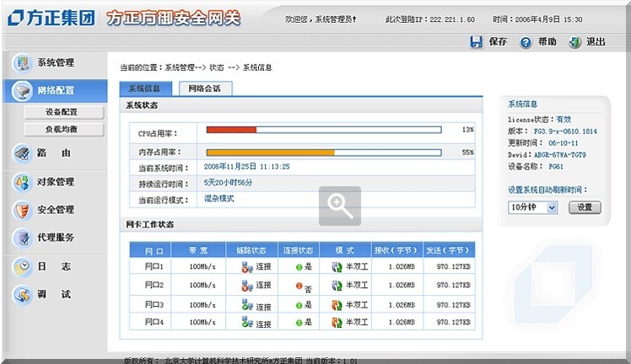Open the 日志 menu
631x364 pixels.
(x=56, y=266)
